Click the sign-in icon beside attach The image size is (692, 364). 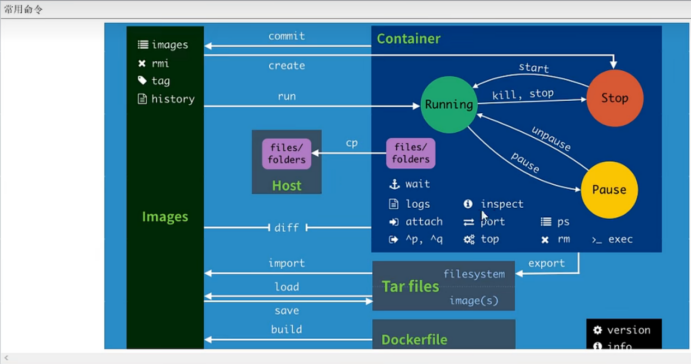point(394,222)
